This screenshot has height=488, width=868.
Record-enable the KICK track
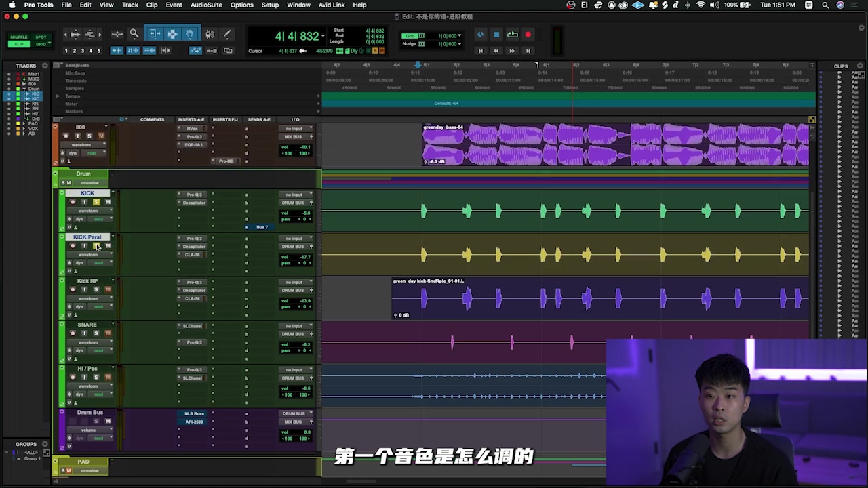click(73, 202)
